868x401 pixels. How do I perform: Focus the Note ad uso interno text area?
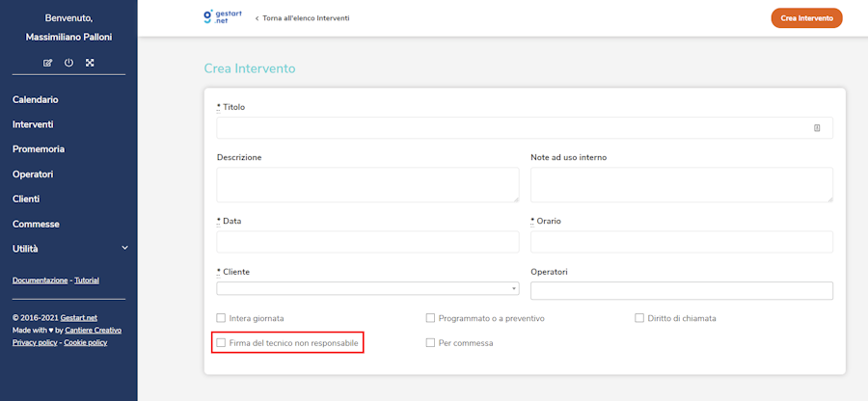(682, 185)
